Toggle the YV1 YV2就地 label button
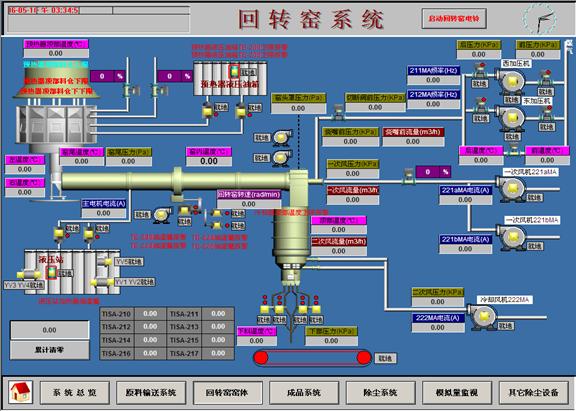Image resolution: width=576 pixels, height=411 pixels. pos(135,282)
